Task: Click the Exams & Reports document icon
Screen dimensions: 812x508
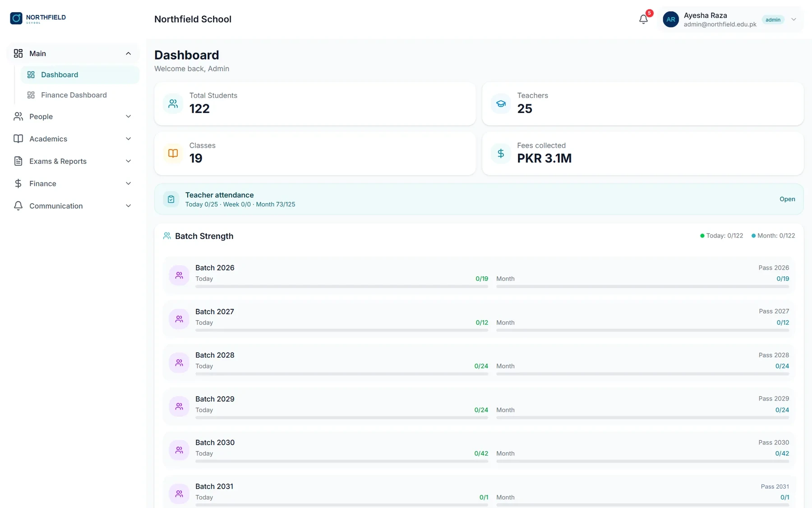Action: tap(18, 161)
